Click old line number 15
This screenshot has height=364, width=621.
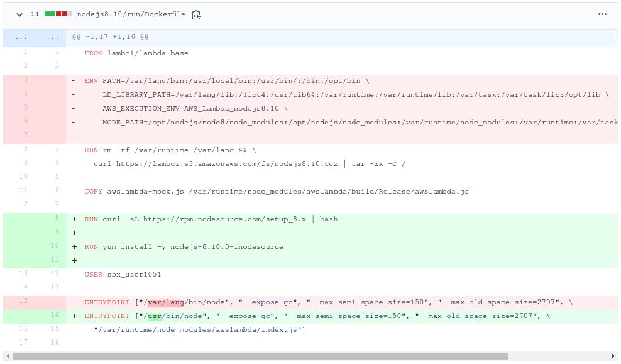(23, 301)
